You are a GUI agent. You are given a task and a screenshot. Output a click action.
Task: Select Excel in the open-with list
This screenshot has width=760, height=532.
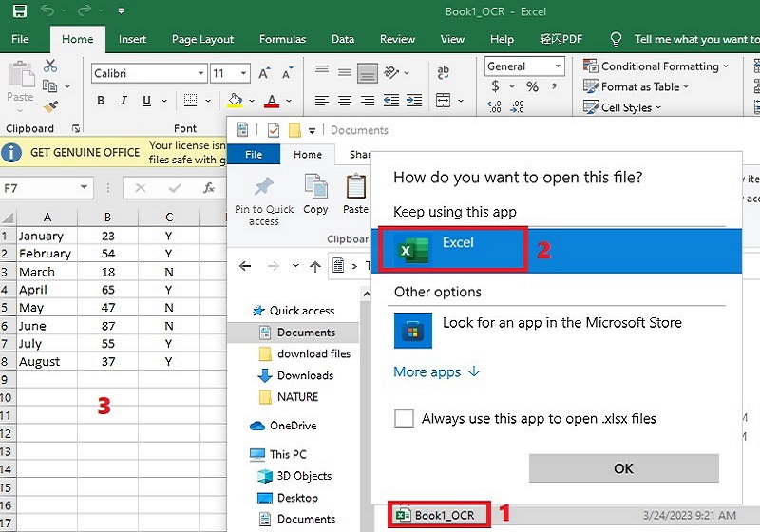[x=557, y=251]
